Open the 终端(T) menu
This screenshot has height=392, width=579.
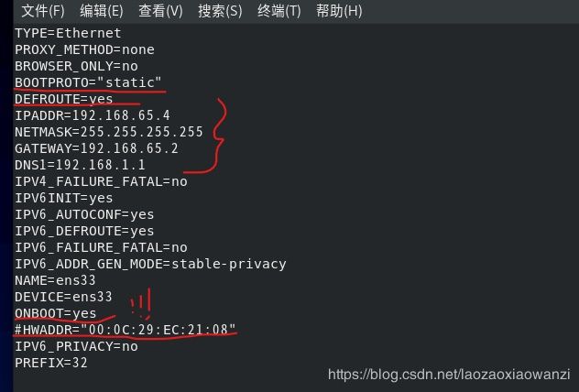coord(279,11)
